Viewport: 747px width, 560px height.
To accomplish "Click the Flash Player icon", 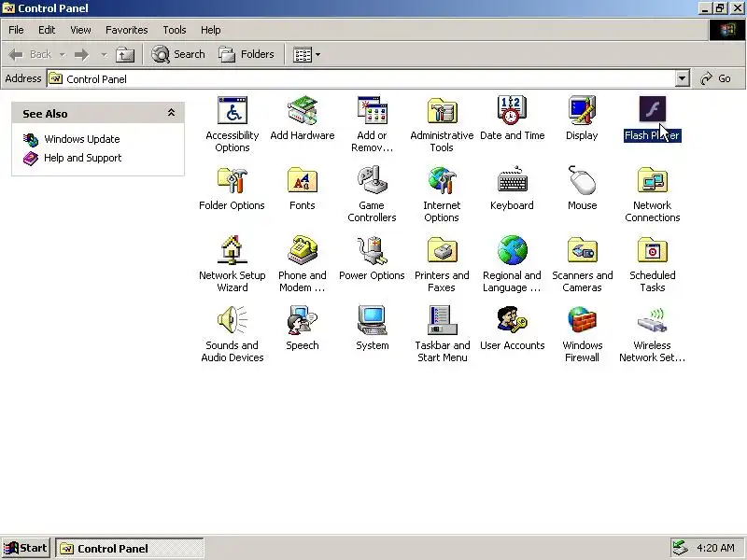I will pos(652,109).
